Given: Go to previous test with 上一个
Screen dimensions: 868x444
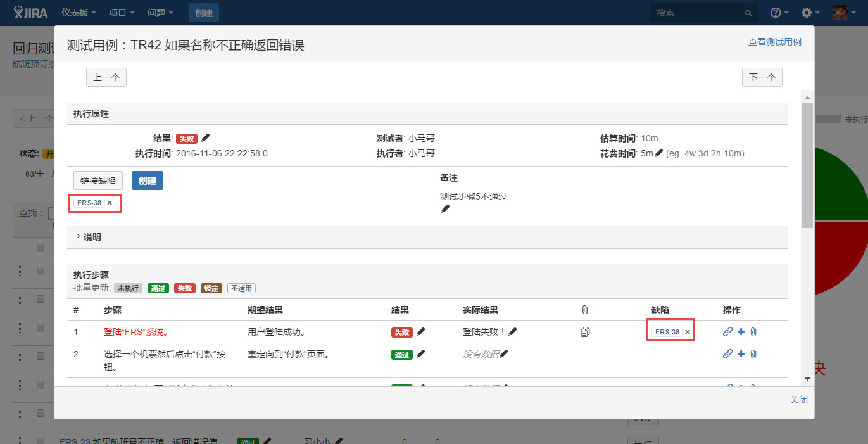Looking at the screenshot, I should pyautogui.click(x=106, y=77).
